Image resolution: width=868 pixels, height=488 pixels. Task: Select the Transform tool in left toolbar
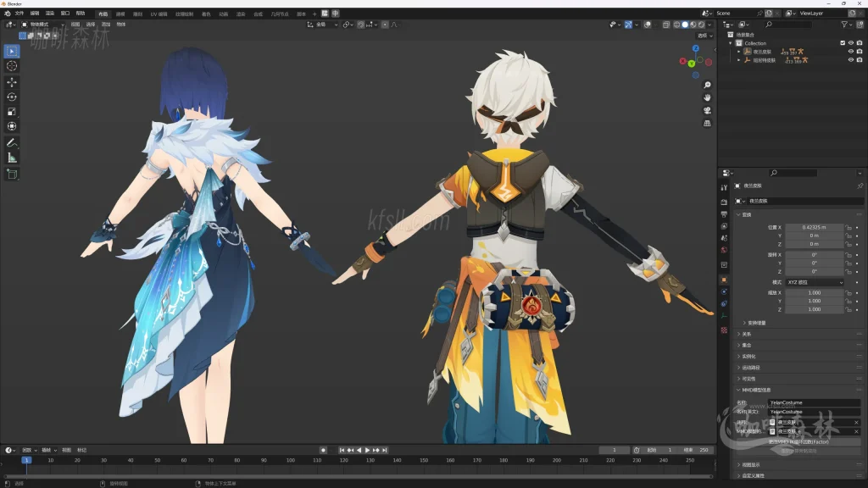click(12, 126)
